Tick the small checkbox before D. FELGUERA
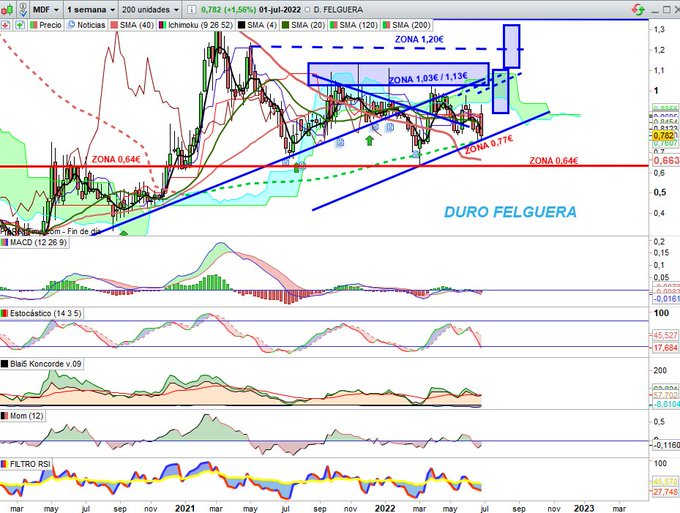The width and height of the screenshot is (680, 513). [x=307, y=10]
